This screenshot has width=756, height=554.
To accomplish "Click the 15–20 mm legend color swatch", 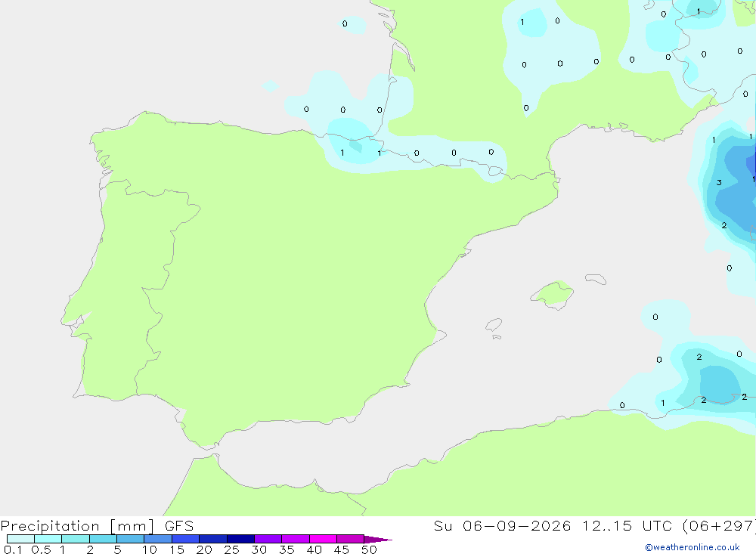I will (186, 539).
